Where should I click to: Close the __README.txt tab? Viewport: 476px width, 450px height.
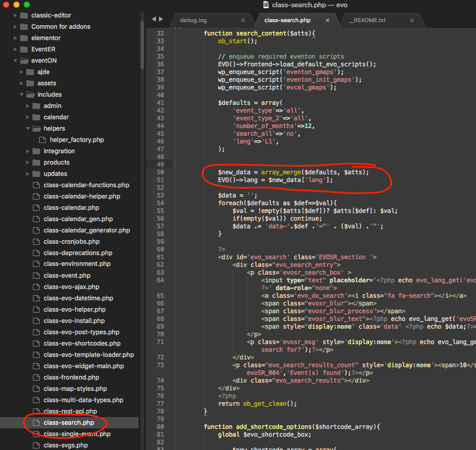pyautogui.click(x=412, y=21)
